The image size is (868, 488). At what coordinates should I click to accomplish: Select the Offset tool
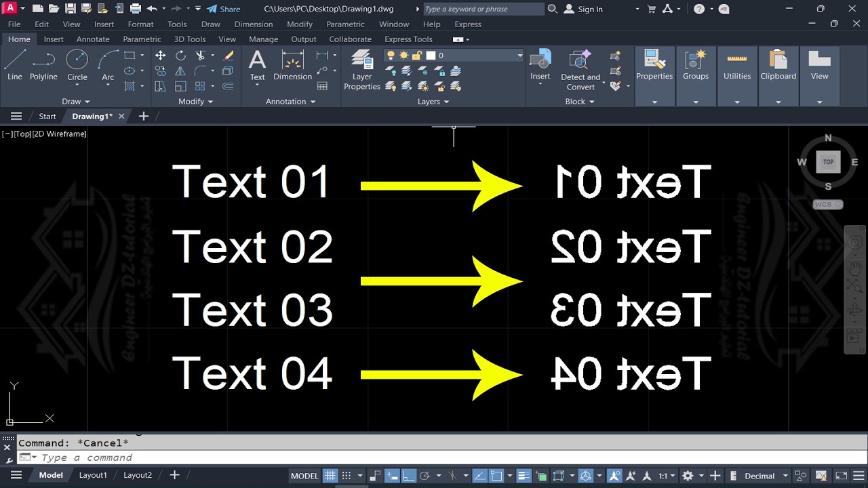[x=229, y=86]
